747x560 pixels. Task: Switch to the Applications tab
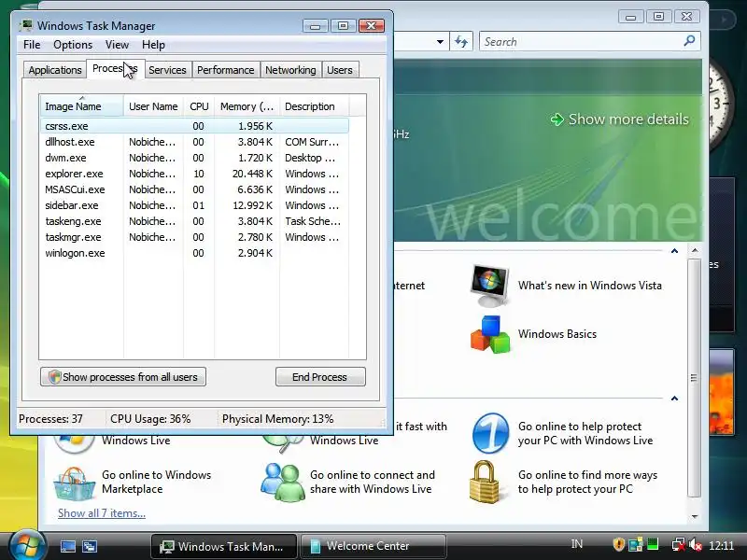click(55, 70)
